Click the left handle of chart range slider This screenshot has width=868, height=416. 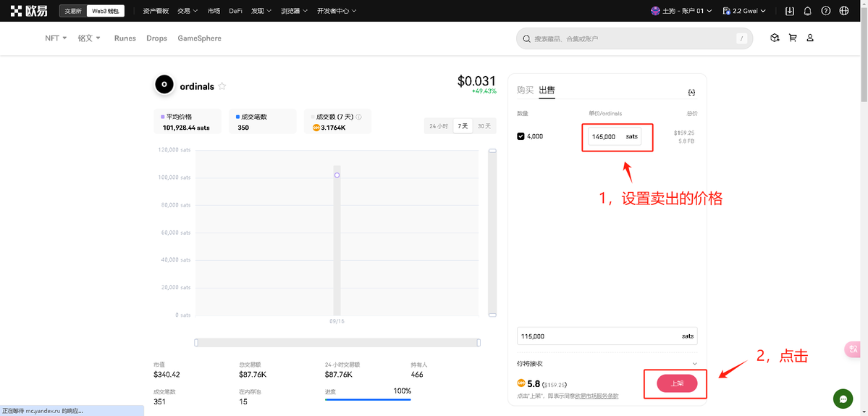(196, 342)
